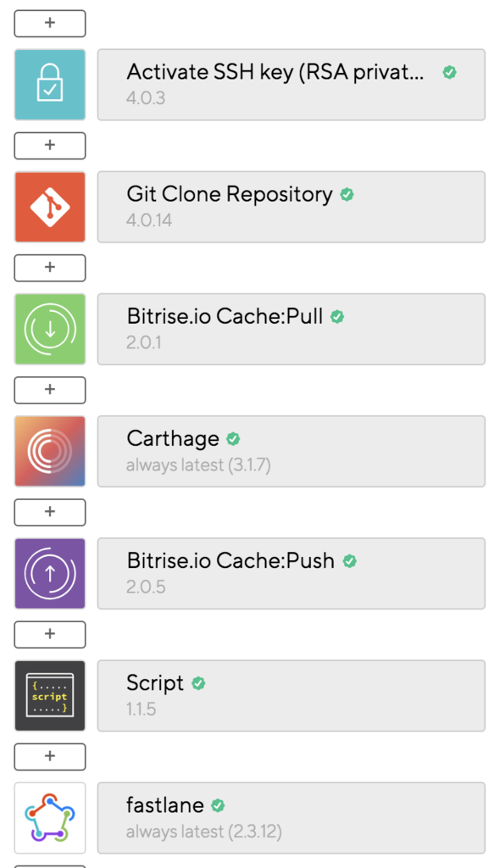494x868 pixels.
Task: Click the Bitrise.io Cache:Push upload icon
Action: point(50,574)
